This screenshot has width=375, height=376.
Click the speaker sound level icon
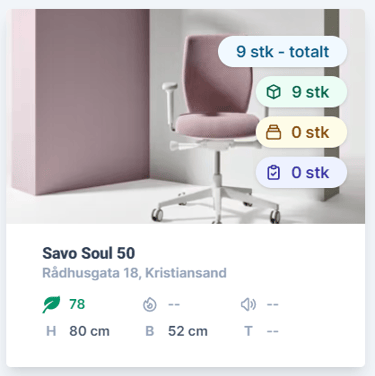248,305
